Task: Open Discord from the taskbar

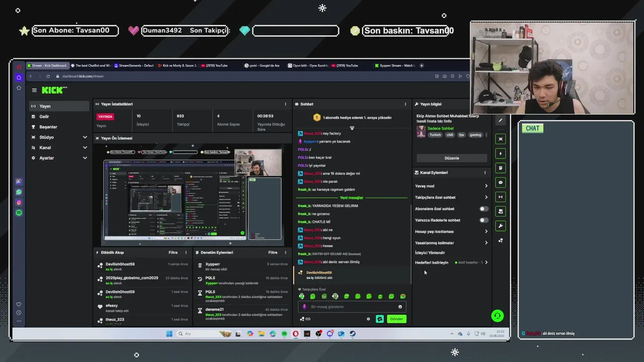Action: (330, 334)
